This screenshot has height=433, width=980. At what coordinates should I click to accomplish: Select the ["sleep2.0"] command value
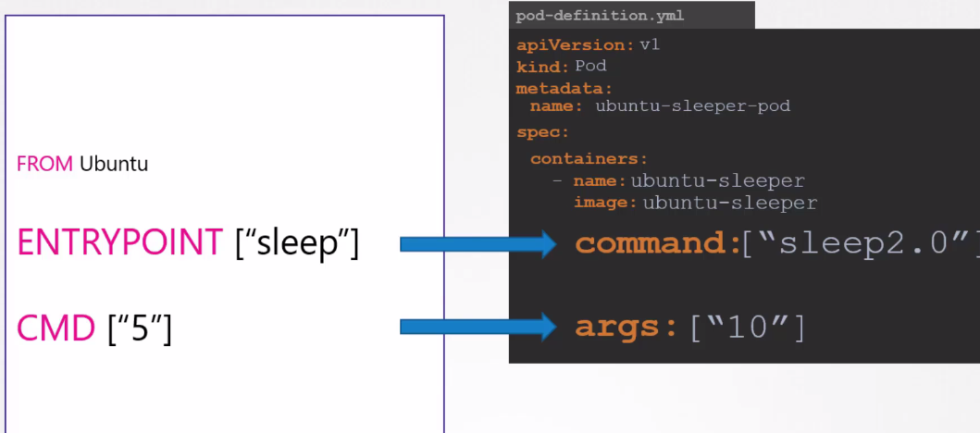[x=859, y=244]
